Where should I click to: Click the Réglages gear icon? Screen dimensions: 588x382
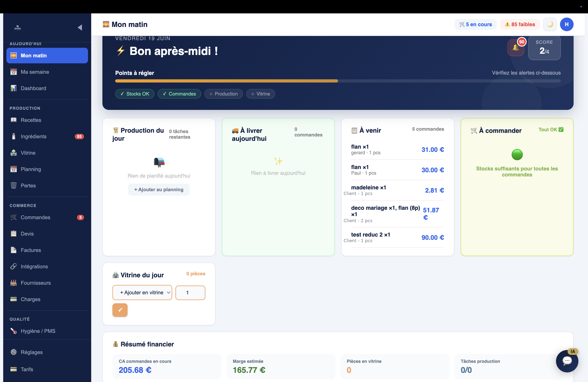click(x=14, y=352)
